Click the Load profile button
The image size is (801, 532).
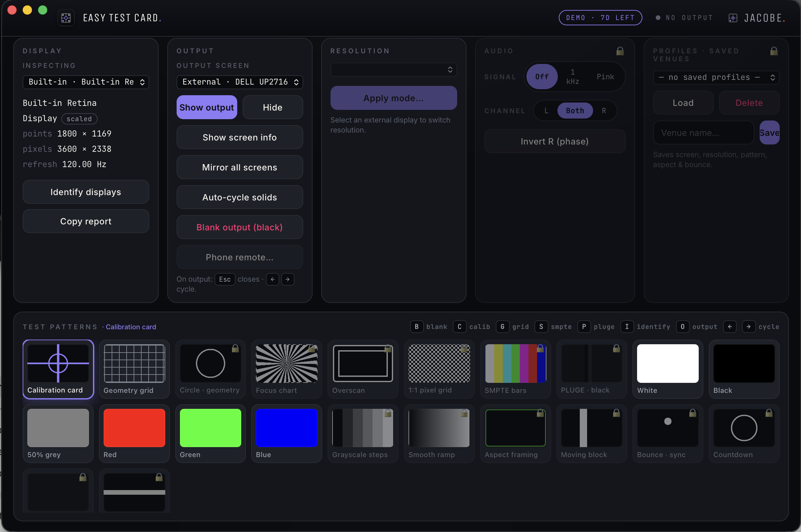(683, 103)
